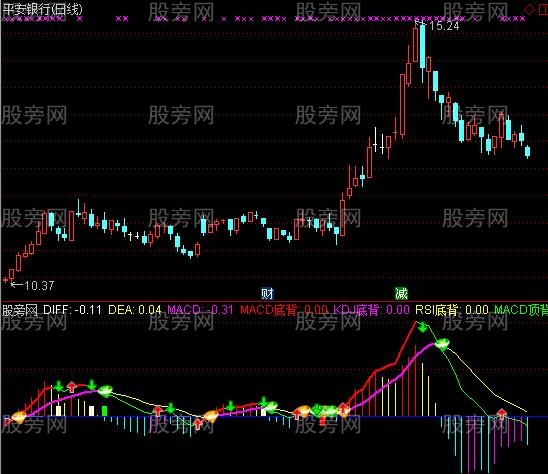Image resolution: width=548 pixels, height=474 pixels.
Task: Click green down arrow at MACD peak
Action: point(423,328)
